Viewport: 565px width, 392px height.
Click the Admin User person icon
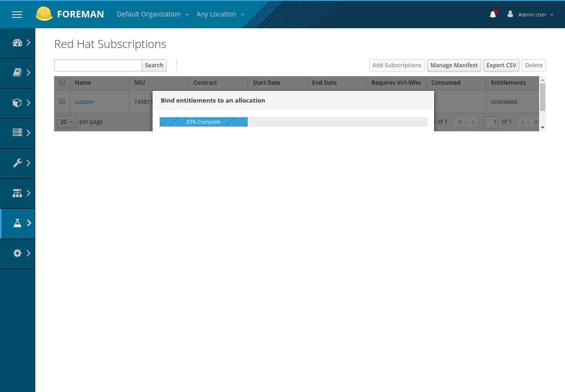pyautogui.click(x=510, y=14)
